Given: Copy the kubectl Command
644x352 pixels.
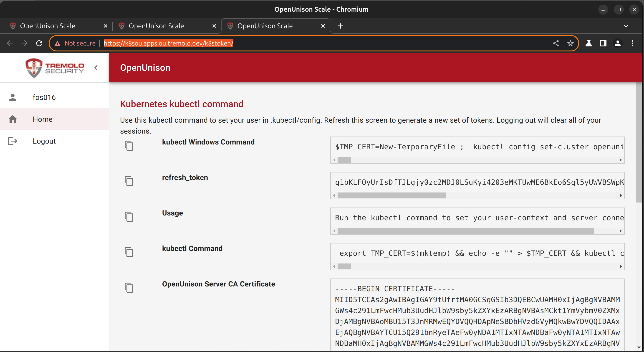Looking at the screenshot, I should click(129, 252).
